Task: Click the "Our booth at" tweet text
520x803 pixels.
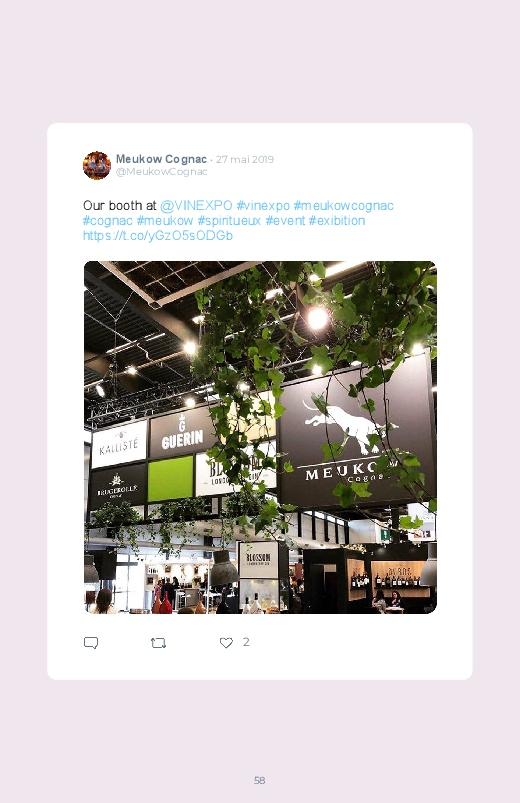Action: [119, 206]
